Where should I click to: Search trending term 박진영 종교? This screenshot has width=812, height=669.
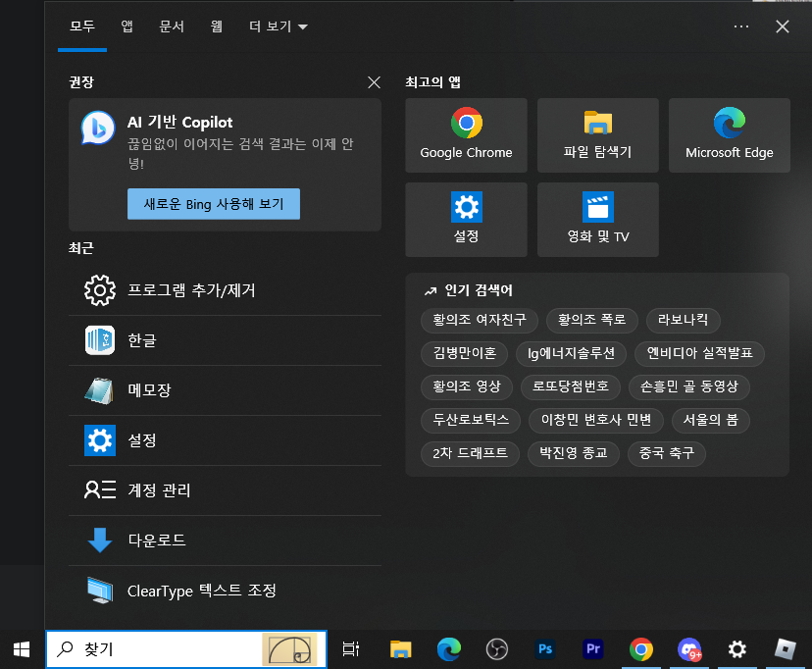click(574, 453)
